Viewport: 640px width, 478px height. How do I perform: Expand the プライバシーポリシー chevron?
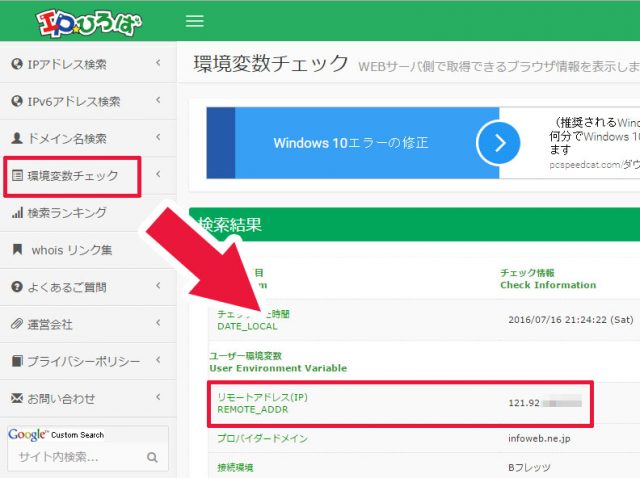[158, 361]
